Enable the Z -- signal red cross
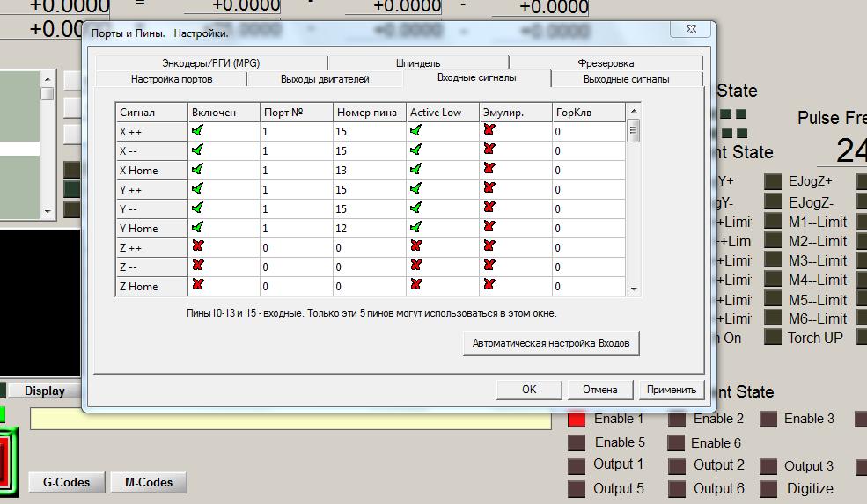Viewport: 867px width, 504px height. click(x=197, y=265)
